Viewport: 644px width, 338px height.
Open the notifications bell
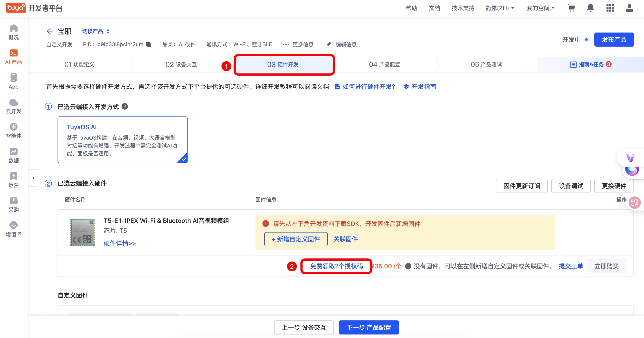click(590, 8)
